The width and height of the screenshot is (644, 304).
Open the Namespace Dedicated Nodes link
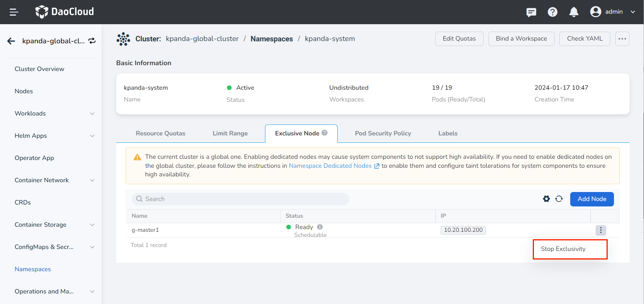click(x=330, y=166)
